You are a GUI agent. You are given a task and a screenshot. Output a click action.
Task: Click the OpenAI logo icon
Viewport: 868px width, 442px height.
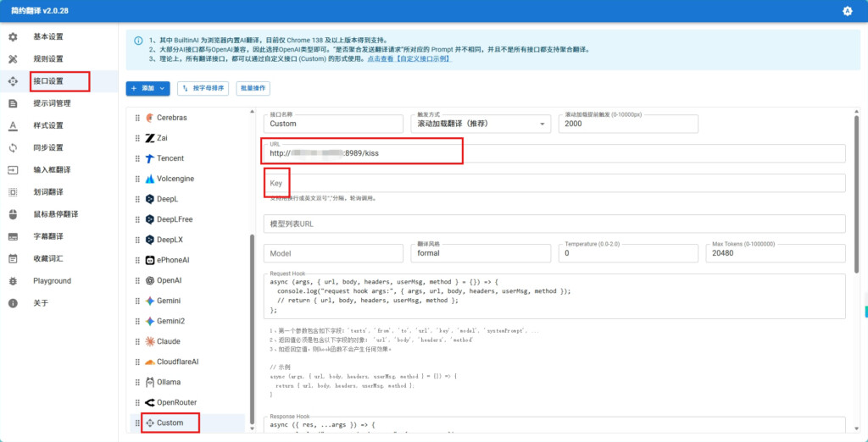pyautogui.click(x=149, y=280)
